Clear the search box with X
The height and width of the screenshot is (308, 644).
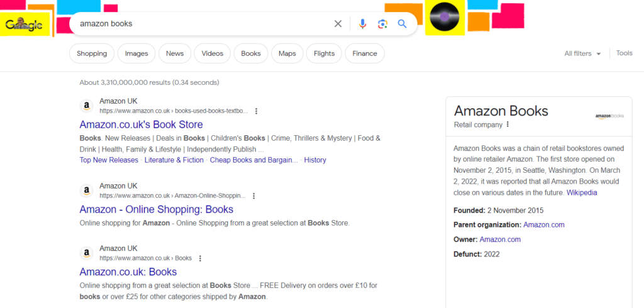coord(338,24)
